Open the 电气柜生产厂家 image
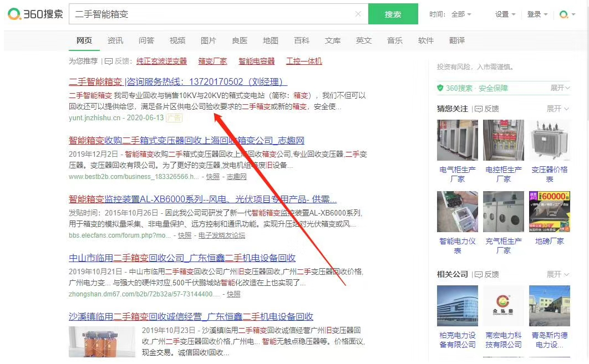The height and width of the screenshot is (364, 589). tap(458, 140)
